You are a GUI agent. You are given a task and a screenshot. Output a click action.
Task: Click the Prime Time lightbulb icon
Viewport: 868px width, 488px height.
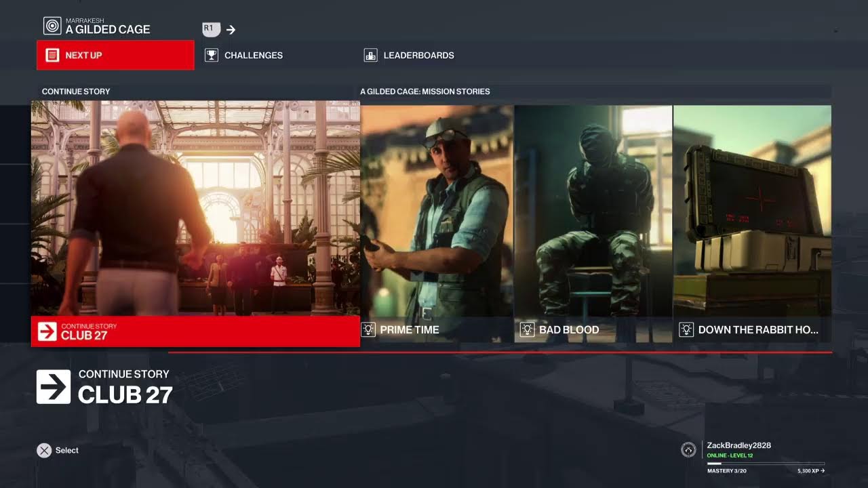pyautogui.click(x=368, y=329)
